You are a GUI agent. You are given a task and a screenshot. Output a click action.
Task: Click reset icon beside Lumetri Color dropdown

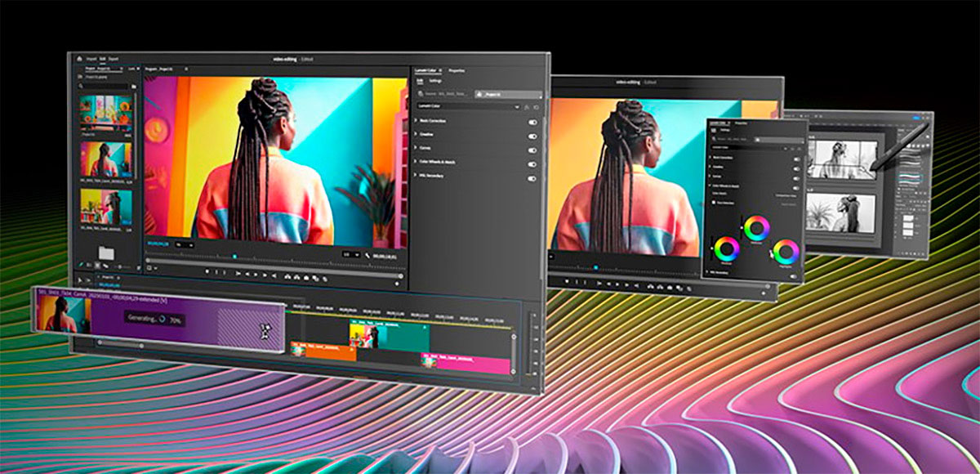(537, 107)
